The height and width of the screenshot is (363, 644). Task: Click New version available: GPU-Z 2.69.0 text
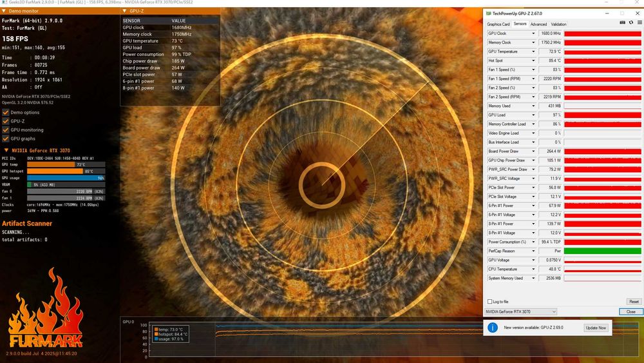point(533,328)
